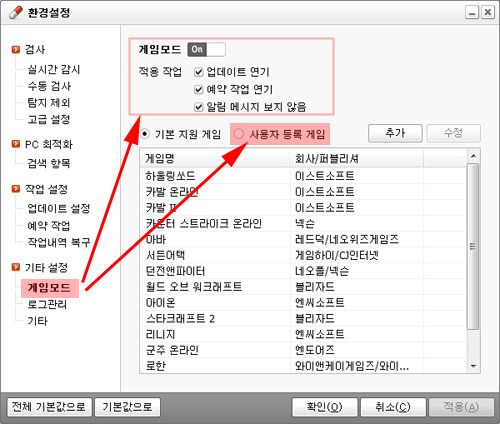
Task: Click the 수정 button
Action: tap(454, 133)
